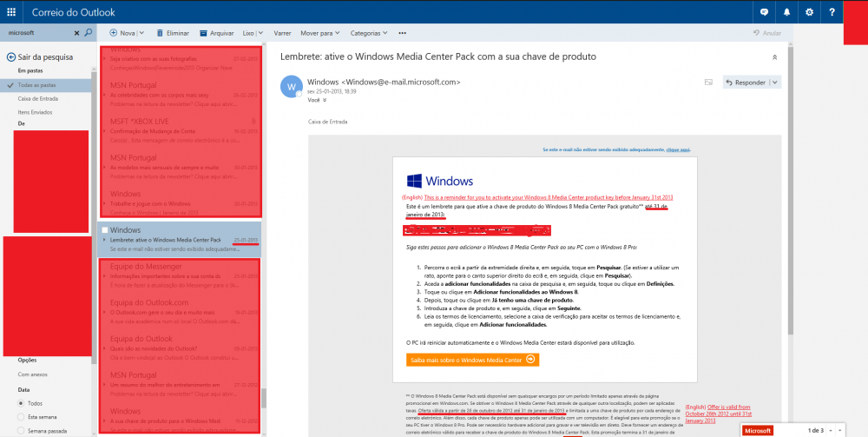Screen dimensions: 868x437
Task: Clear the search text with the X icon
Action: [76, 33]
